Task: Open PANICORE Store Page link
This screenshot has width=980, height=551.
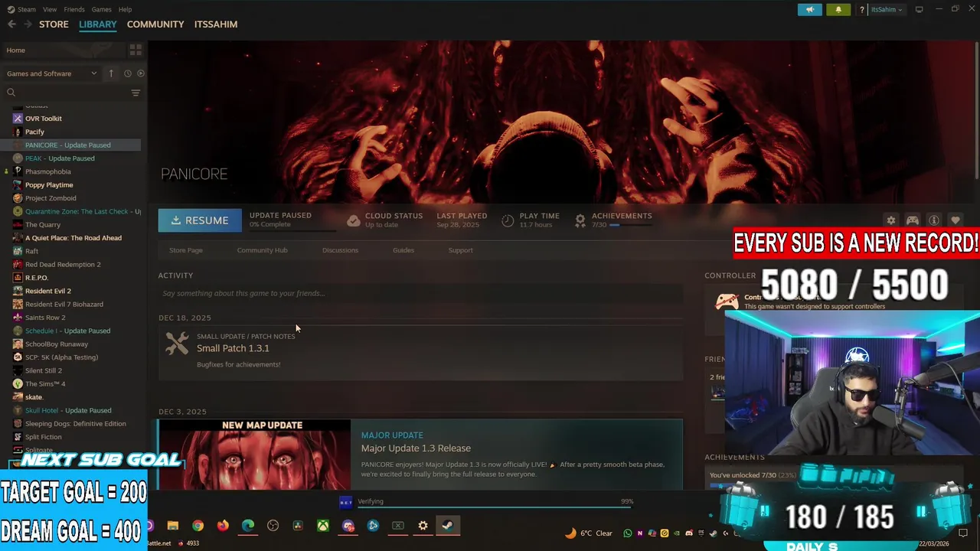Action: coord(186,250)
